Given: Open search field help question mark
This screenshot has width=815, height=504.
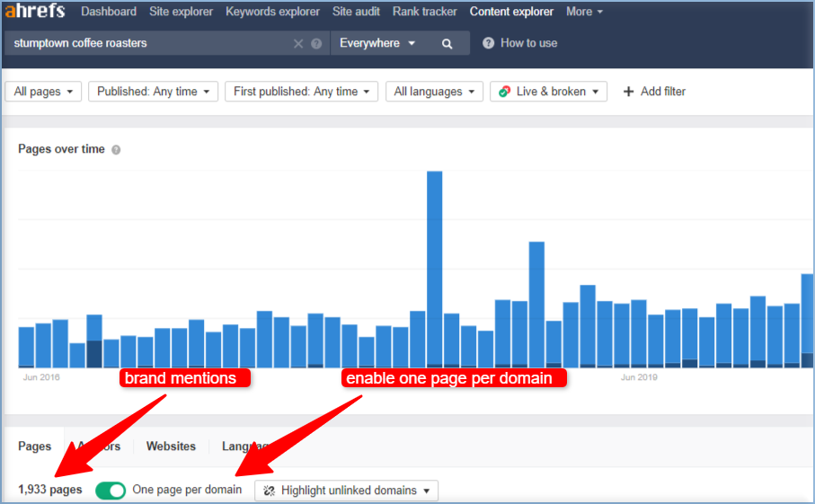Looking at the screenshot, I should [x=316, y=44].
